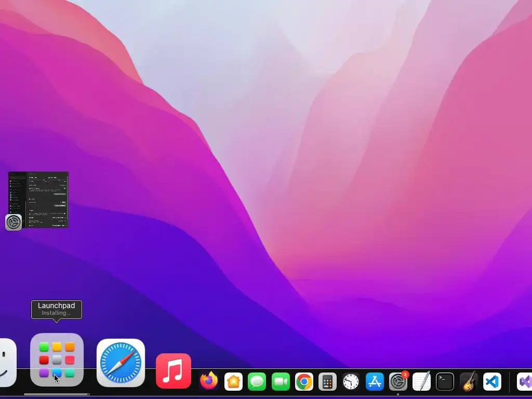Viewport: 532px width, 399px height.
Task: Open the Home app icon
Action: point(233,382)
